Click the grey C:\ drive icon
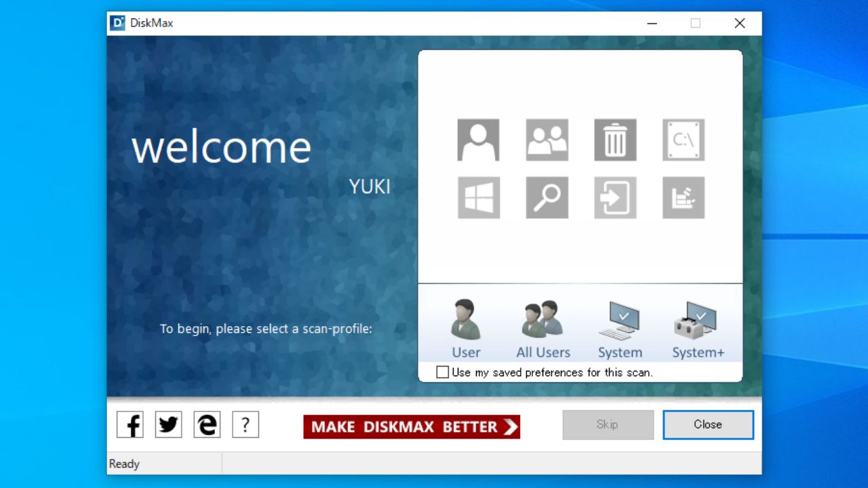Viewport: 868px width, 488px height. [x=684, y=140]
